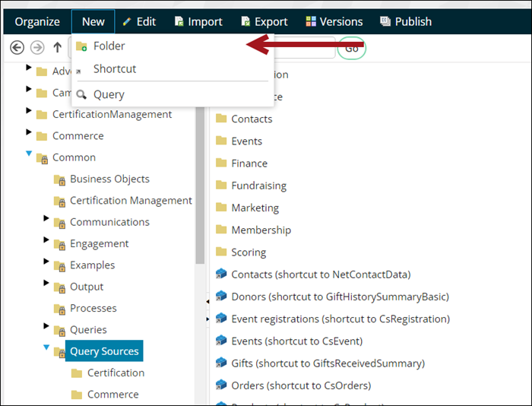Select Certification Management under Common
The width and height of the screenshot is (532, 406).
[x=131, y=201]
